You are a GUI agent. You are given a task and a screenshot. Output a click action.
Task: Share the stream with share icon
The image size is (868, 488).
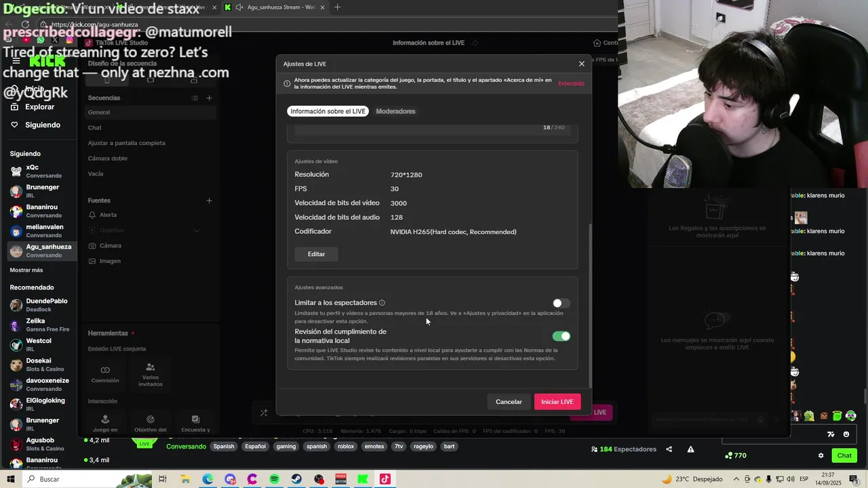(x=669, y=449)
